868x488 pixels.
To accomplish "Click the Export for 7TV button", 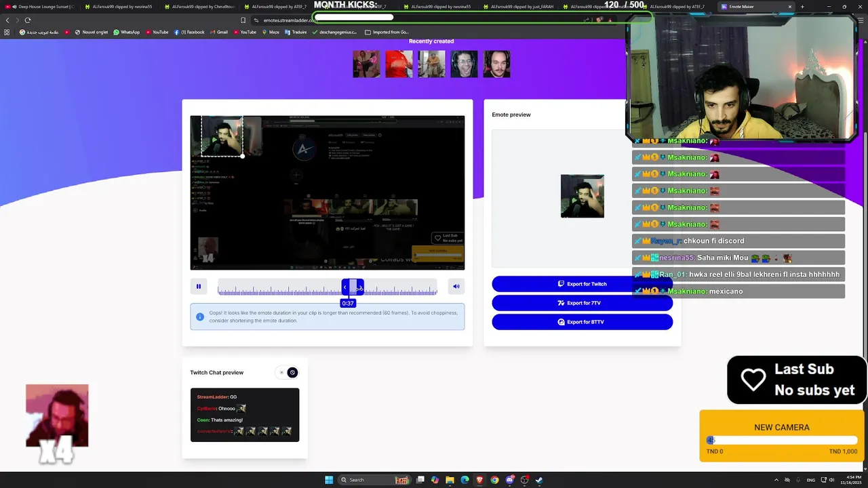I will (583, 303).
